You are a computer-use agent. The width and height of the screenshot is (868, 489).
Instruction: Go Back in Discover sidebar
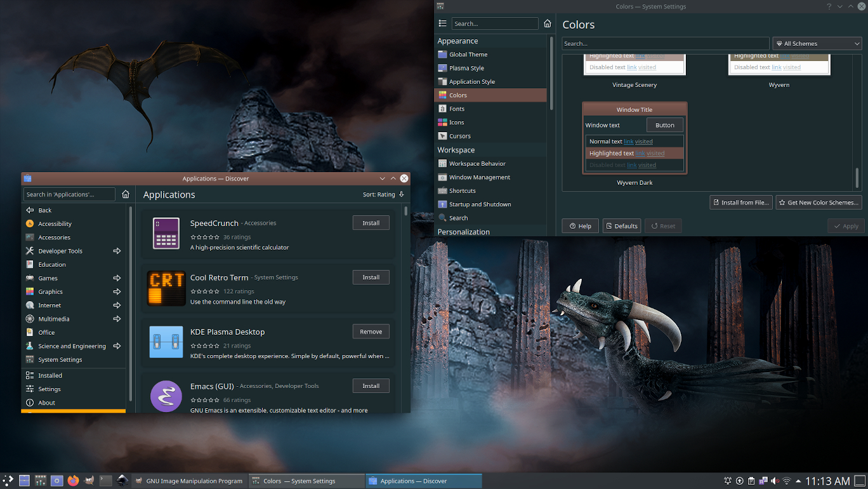(75, 210)
